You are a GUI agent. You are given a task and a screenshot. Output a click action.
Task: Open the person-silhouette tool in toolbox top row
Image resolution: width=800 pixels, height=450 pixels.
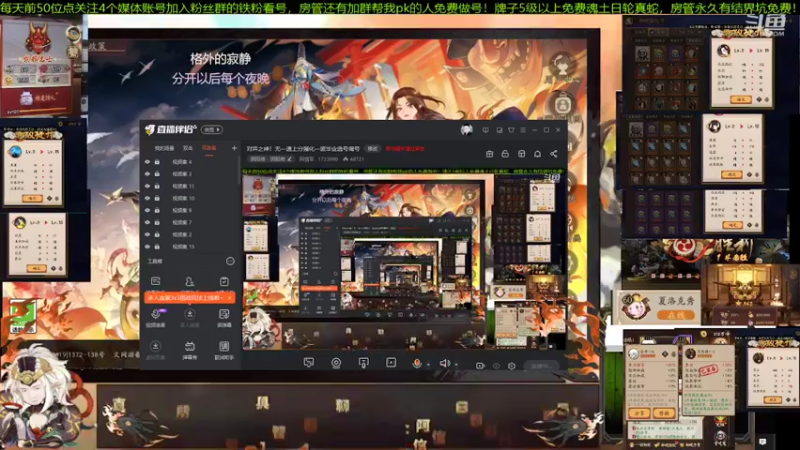click(x=189, y=281)
